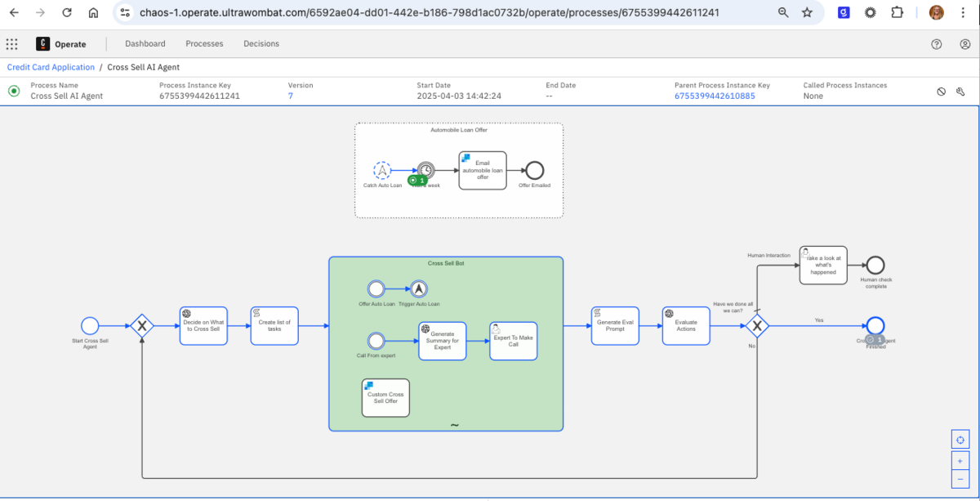Select the Human check complete end event
980x501 pixels.
(875, 265)
